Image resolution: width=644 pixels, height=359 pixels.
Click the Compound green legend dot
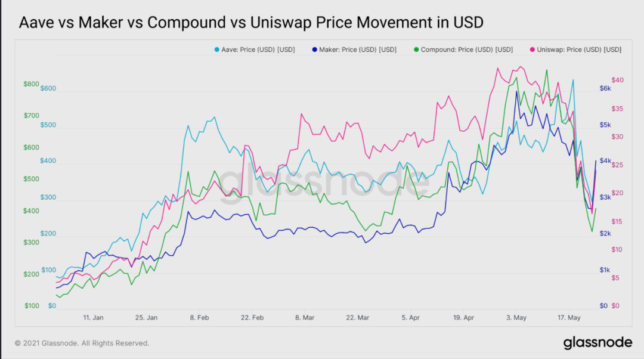coord(416,49)
